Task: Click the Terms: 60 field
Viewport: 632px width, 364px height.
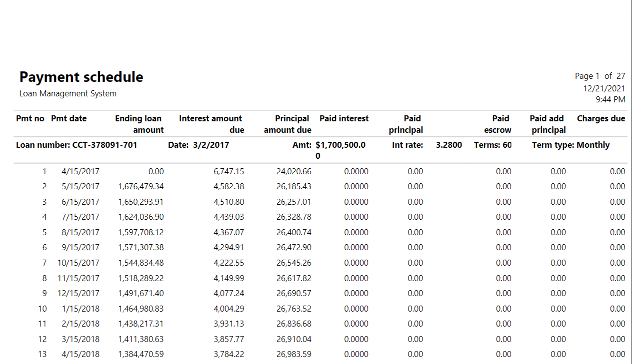Action: click(492, 145)
